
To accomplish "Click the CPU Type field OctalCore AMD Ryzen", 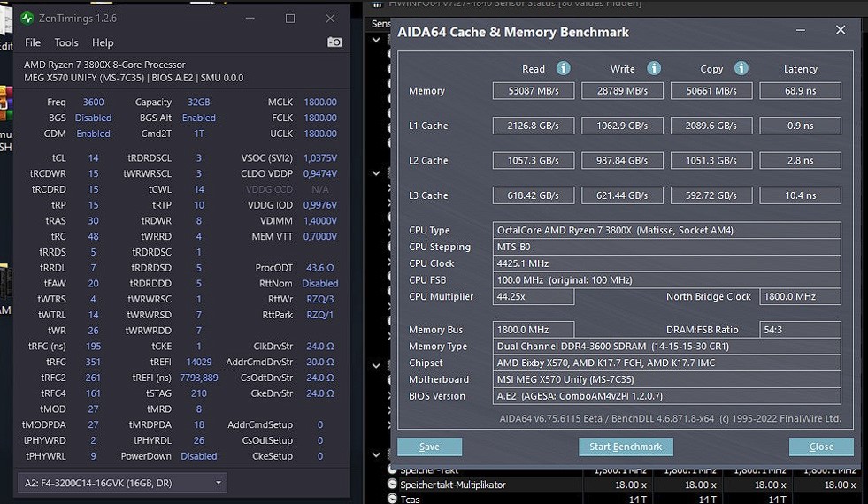I will (667, 230).
